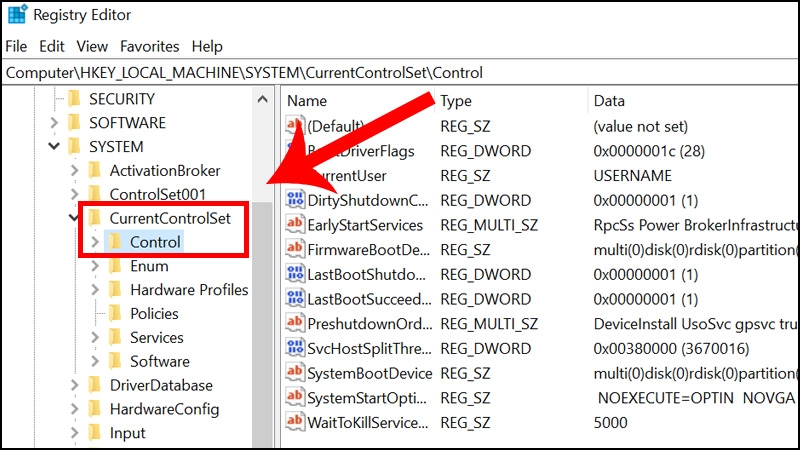Click the SystemBootDevice string value icon

tap(295, 372)
